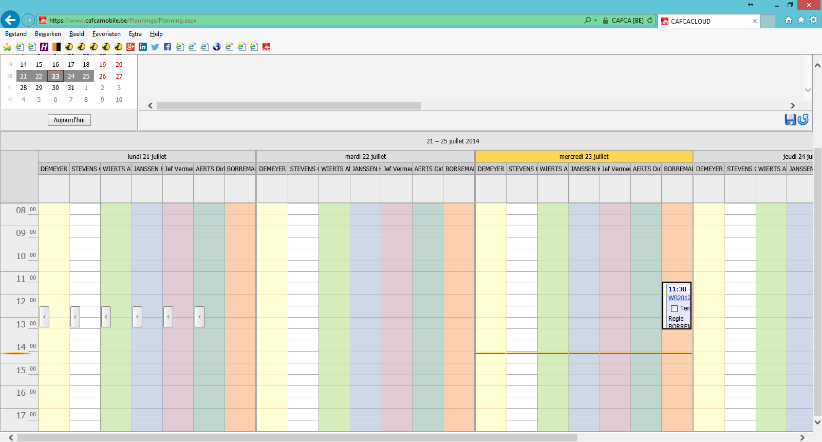Open the Twitter bird favorites shortcut
The height and width of the screenshot is (442, 822).
point(155,47)
